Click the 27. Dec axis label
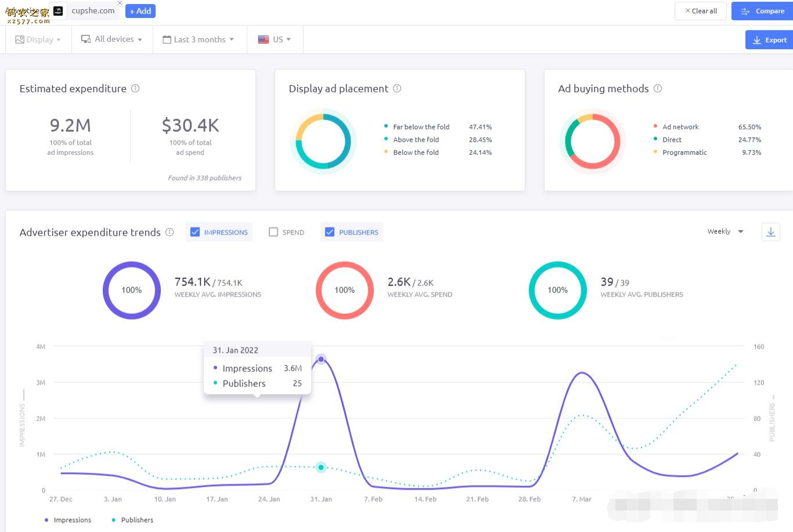793x532 pixels. 61,499
